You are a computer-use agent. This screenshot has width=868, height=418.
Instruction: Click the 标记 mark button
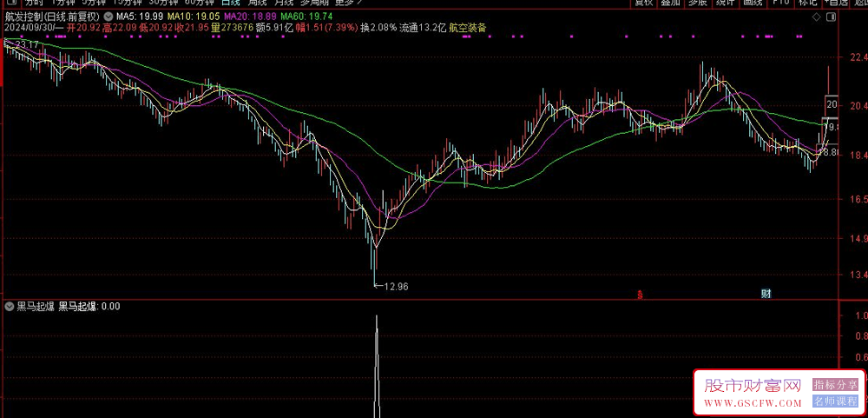[807, 3]
